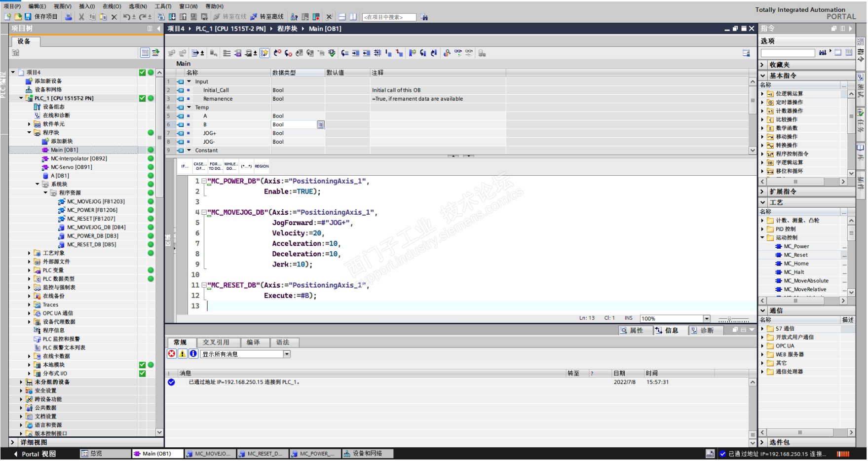Toggle the warning messages filter icon
868x461 pixels.
coord(183,354)
